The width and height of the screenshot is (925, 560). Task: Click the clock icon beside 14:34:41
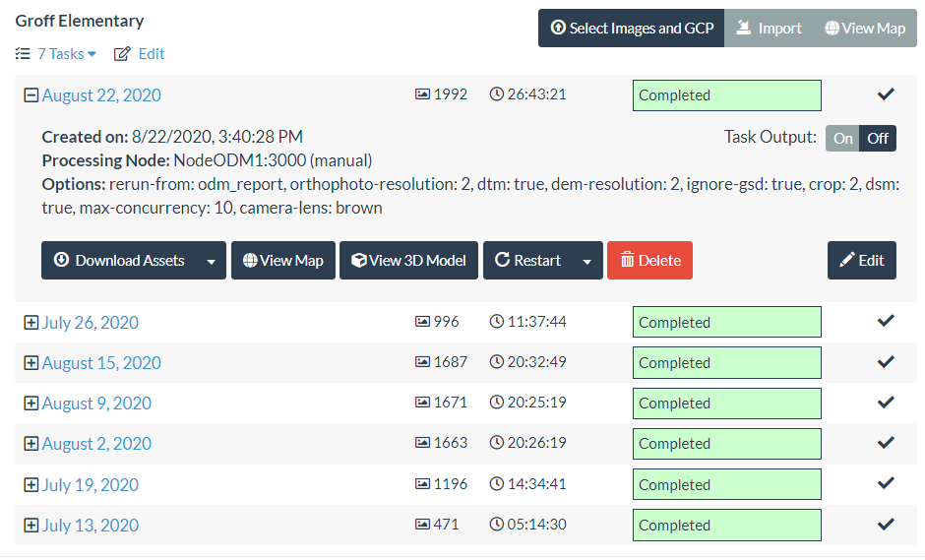(x=496, y=484)
